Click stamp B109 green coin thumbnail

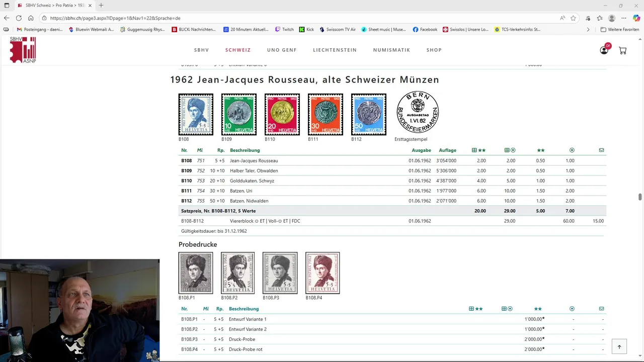(239, 114)
